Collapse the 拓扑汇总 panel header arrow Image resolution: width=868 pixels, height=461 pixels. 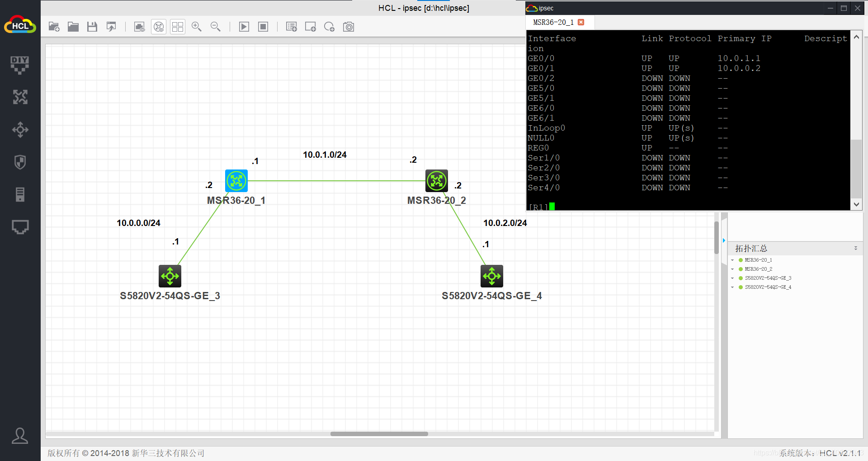point(856,248)
